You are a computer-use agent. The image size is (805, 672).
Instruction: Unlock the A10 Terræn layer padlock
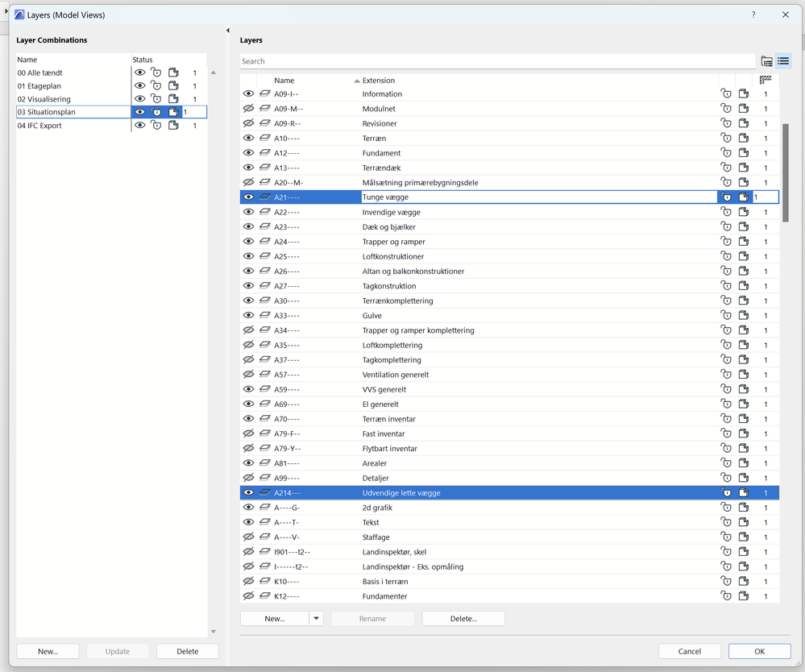[x=726, y=138]
